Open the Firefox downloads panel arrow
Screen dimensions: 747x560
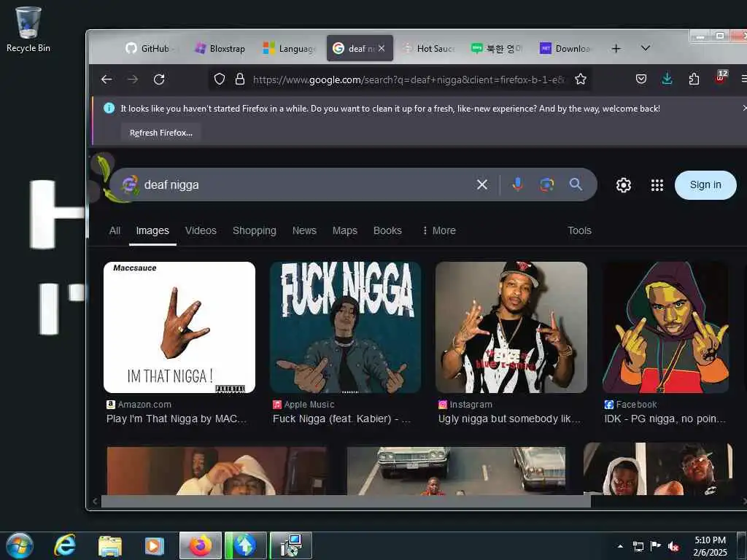coord(667,79)
